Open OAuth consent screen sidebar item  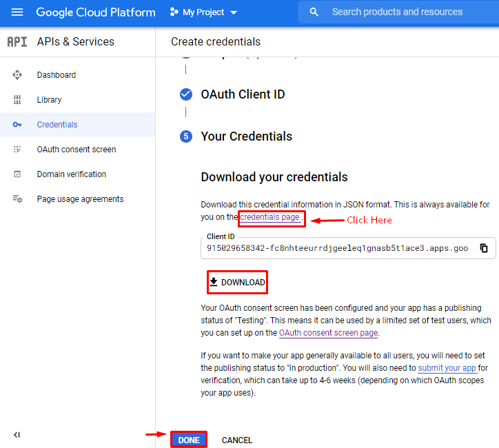[78, 150]
